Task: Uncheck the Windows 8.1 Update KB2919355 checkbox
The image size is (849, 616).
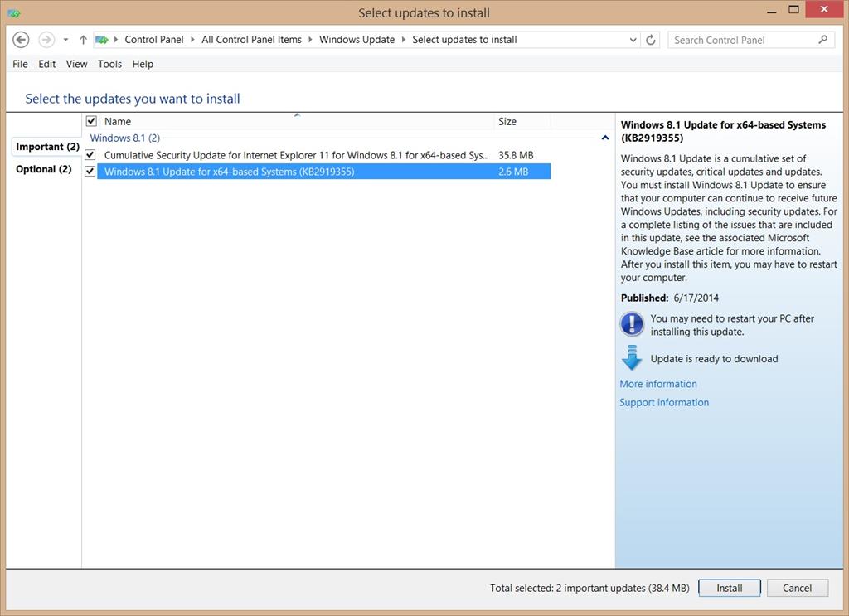Action: pos(90,172)
